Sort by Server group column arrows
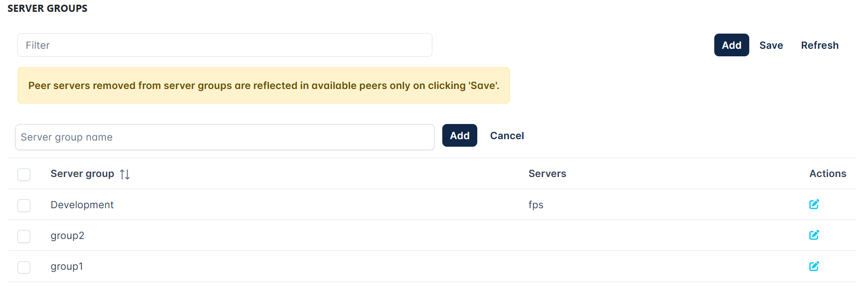868x292 pixels. [125, 174]
